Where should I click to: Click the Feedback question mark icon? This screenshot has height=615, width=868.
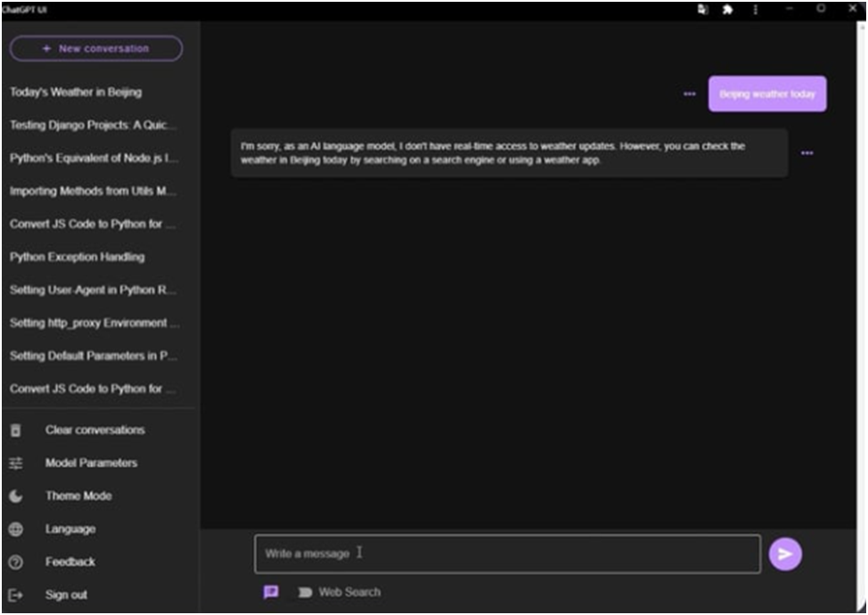click(x=15, y=562)
